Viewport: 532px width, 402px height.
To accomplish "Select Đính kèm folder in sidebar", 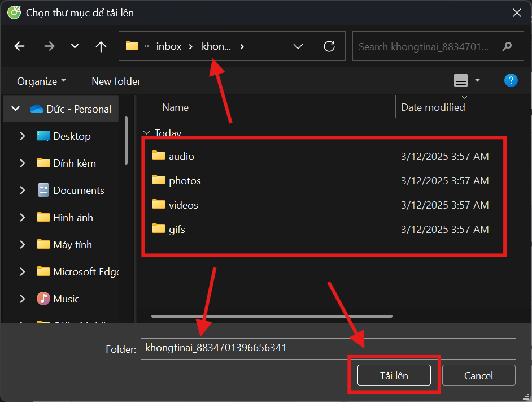I will [75, 163].
